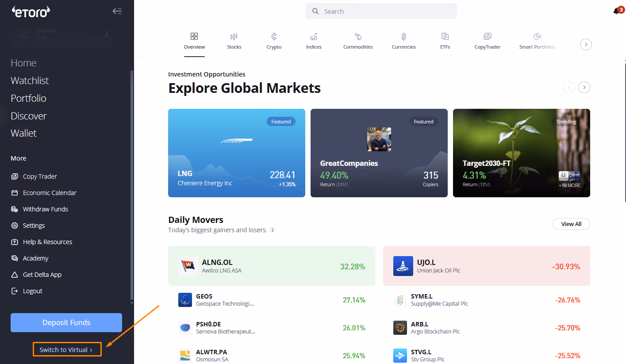The height and width of the screenshot is (364, 626).
Task: Collapse the sidebar with the arrow icon
Action: pos(117,11)
